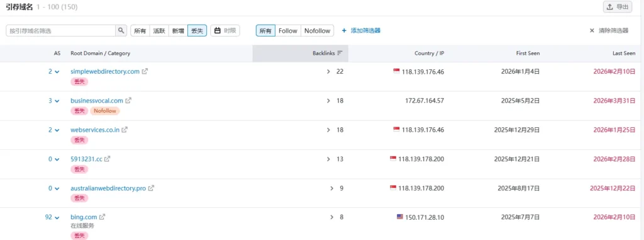Click First Seen date 2025年5月2日
Viewport: 644px width, 240px height.
(520, 100)
